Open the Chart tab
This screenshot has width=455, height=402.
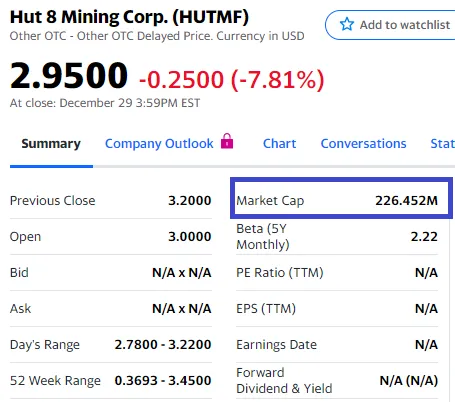(x=279, y=144)
